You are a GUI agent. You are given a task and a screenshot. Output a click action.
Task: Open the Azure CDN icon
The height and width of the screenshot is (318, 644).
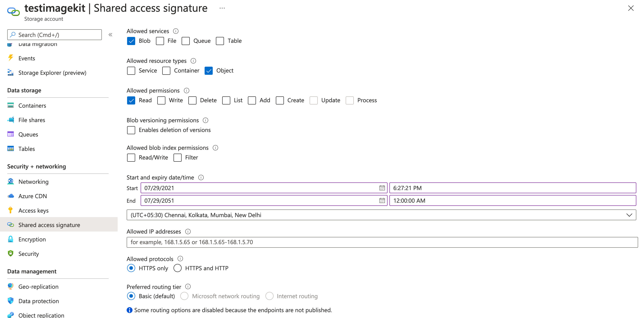click(10, 196)
